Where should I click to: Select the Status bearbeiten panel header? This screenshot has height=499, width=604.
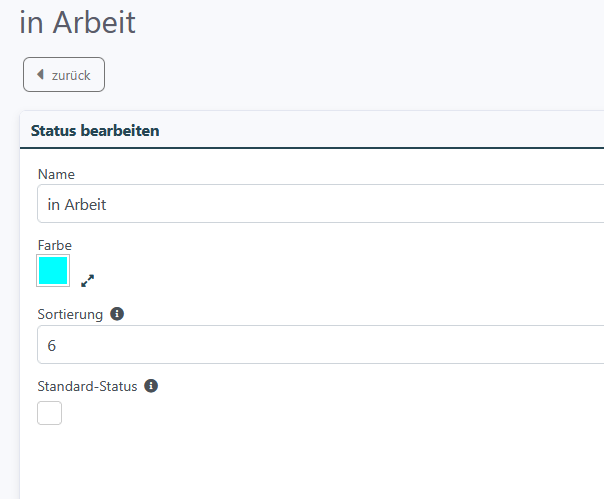[x=312, y=131]
